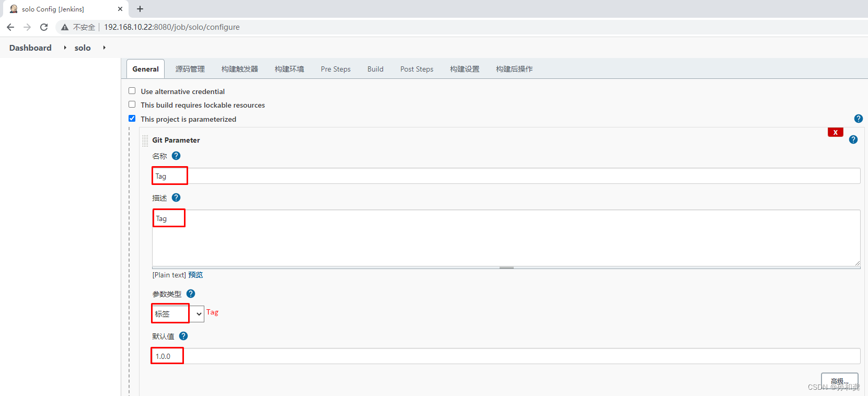
Task: Expand the menu arrow after solo
Action: point(104,48)
